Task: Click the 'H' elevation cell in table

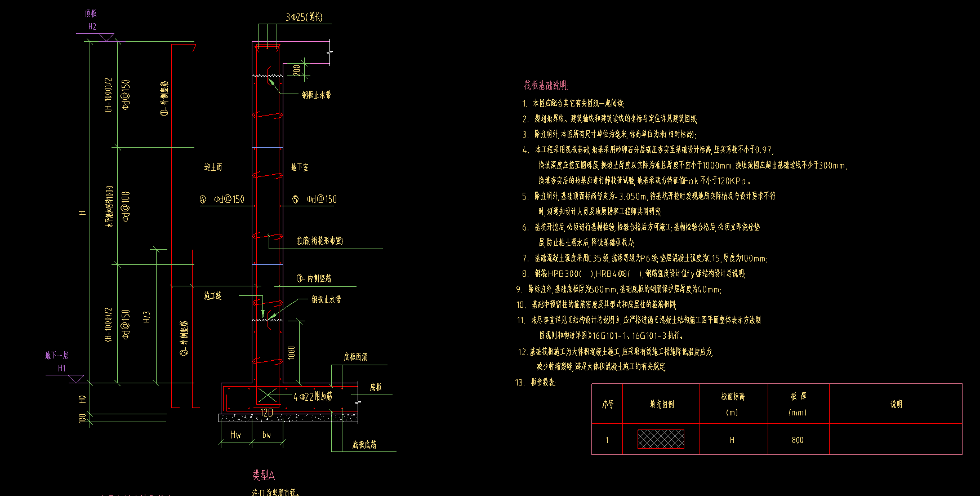Action: click(x=732, y=440)
